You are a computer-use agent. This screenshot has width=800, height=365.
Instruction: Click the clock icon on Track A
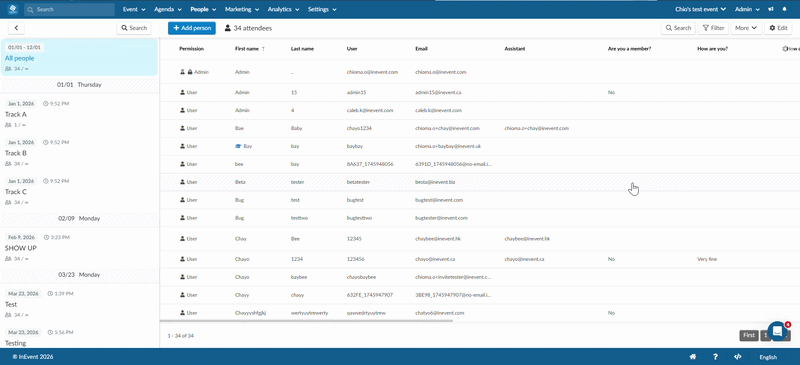[x=46, y=104]
